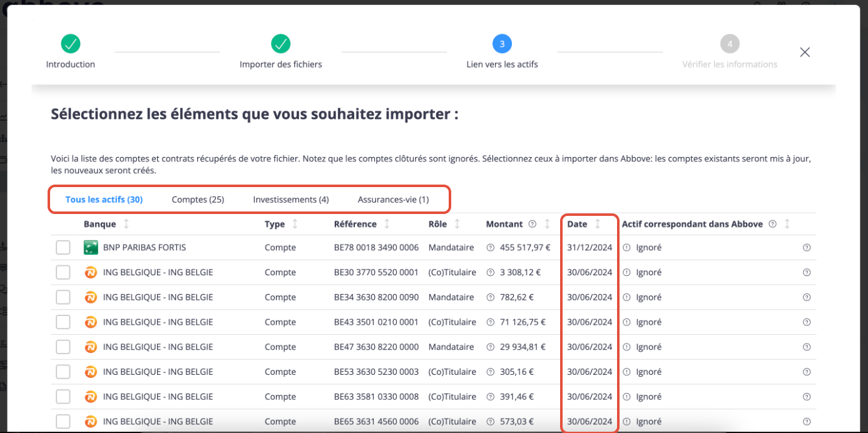
Task: Click the amount 305,16 €
Action: (x=517, y=372)
